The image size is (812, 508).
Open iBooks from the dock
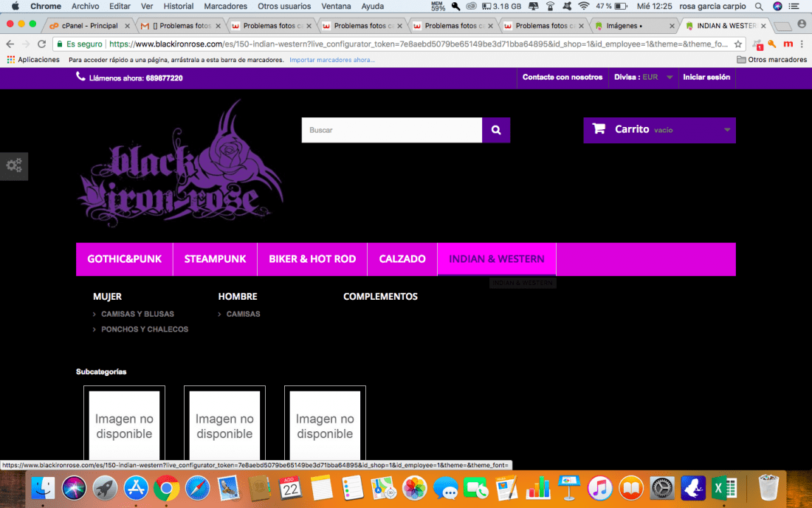pos(630,488)
